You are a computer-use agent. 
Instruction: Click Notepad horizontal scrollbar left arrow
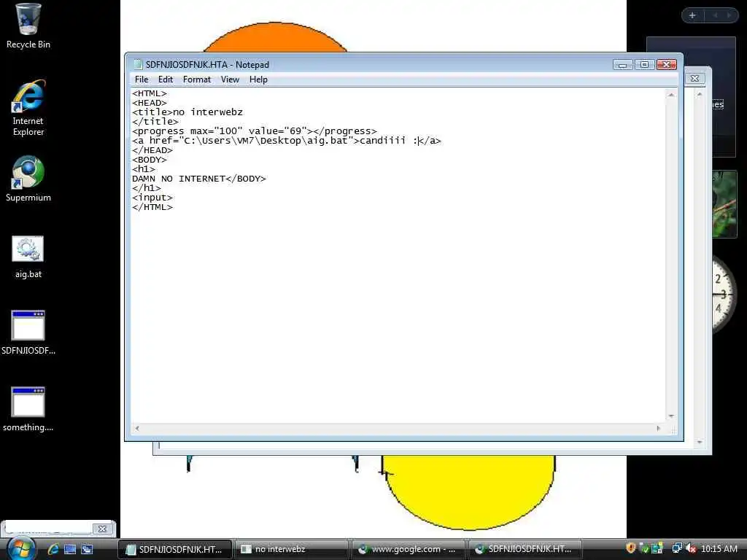click(137, 428)
